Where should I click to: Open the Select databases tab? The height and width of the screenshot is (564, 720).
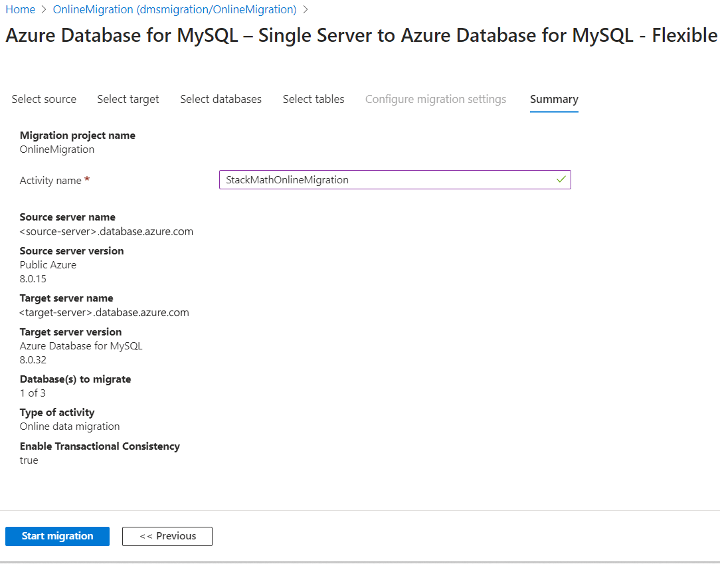pos(221,99)
